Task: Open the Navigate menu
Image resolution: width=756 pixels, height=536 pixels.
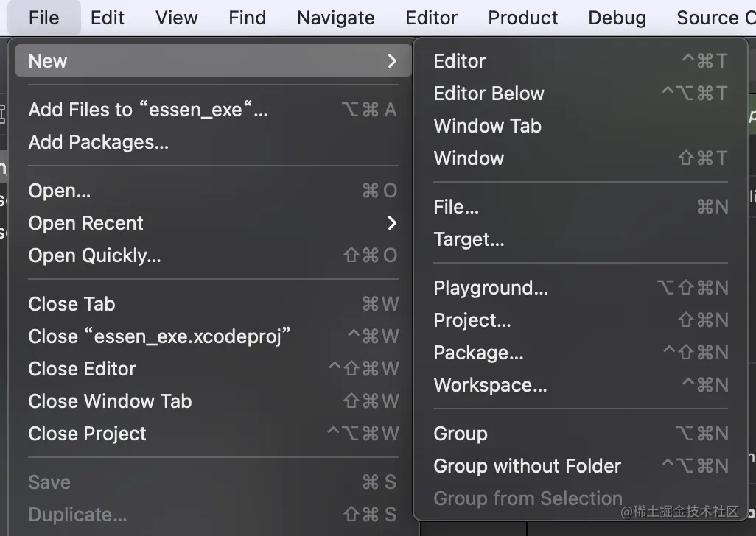Action: pos(336,18)
